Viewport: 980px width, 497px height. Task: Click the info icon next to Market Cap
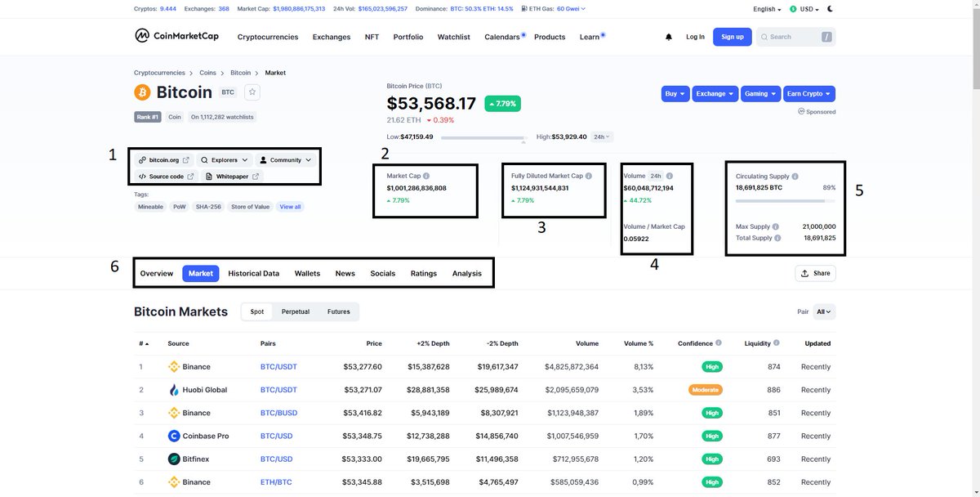(x=426, y=176)
